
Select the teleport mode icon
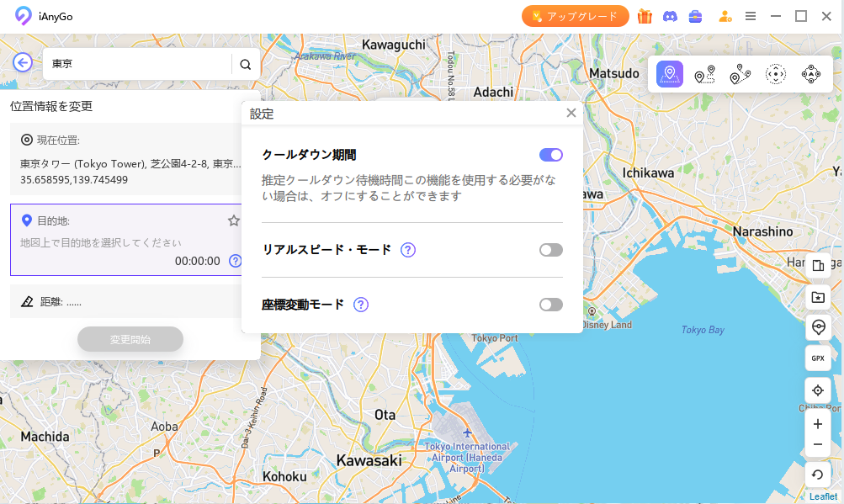click(x=670, y=74)
